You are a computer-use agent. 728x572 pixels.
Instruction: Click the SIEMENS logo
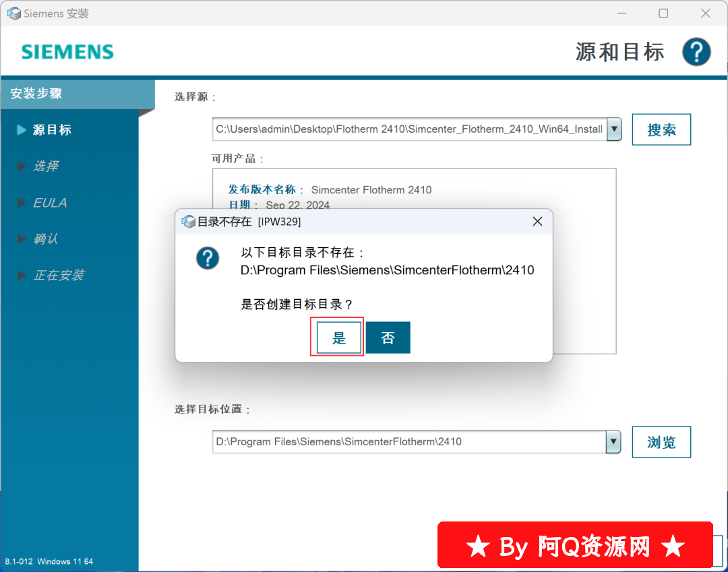[68, 52]
